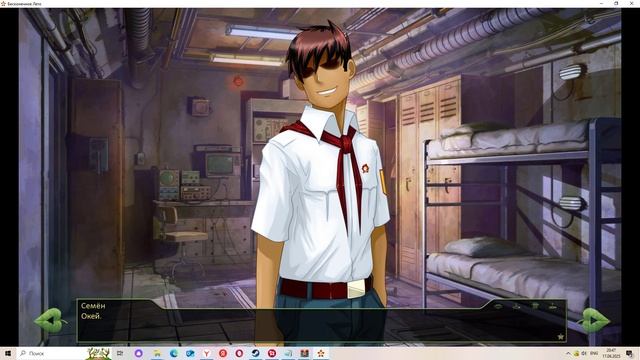Click the decorative plant image in the taskbar search

coord(98,353)
